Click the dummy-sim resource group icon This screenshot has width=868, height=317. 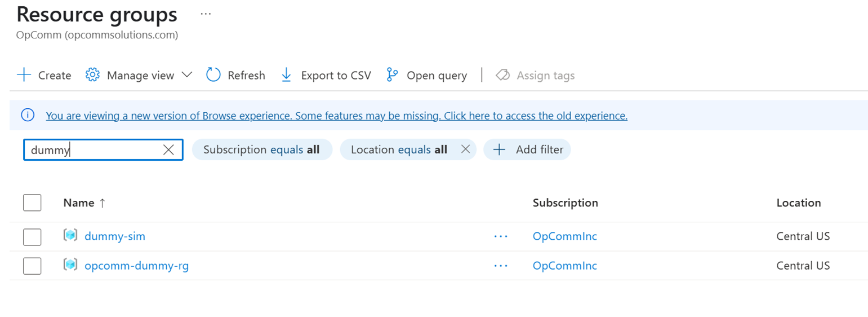coord(70,236)
